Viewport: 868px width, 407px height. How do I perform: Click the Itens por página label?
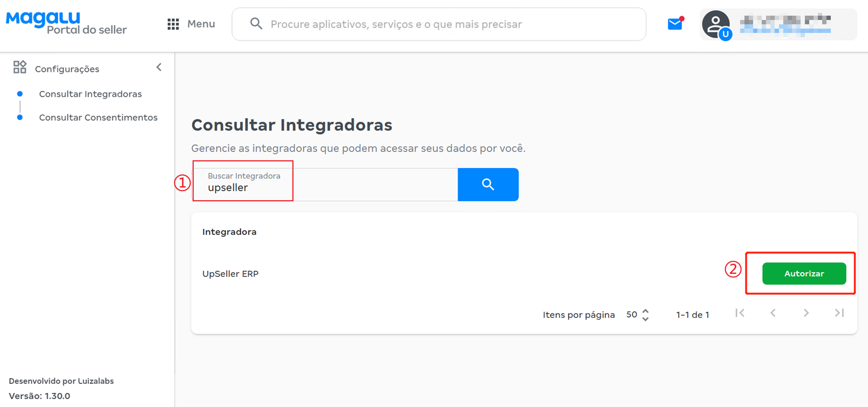pos(579,315)
